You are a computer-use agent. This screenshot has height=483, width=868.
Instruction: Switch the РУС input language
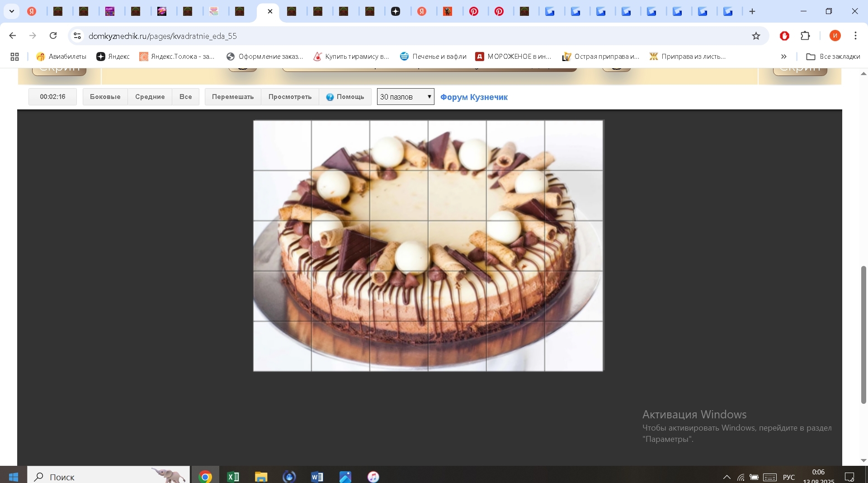[x=789, y=477]
